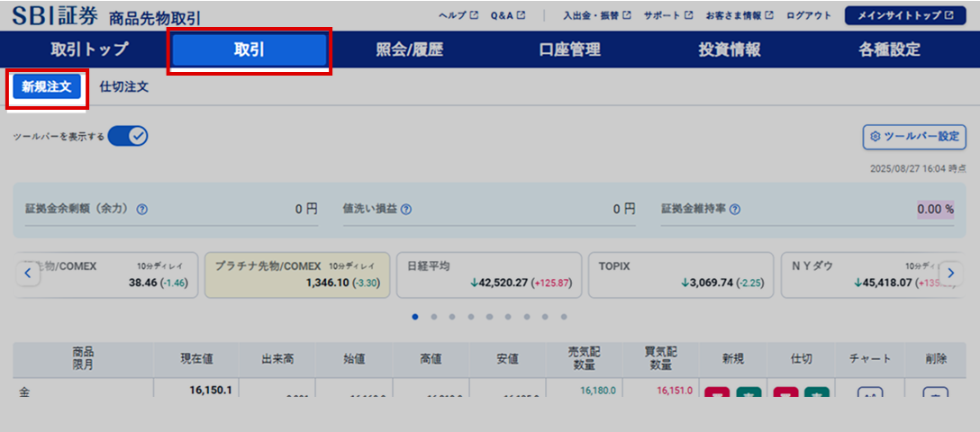Screen dimensions: 980x432
Task: Select the second carousel page dot
Action: coord(434,317)
